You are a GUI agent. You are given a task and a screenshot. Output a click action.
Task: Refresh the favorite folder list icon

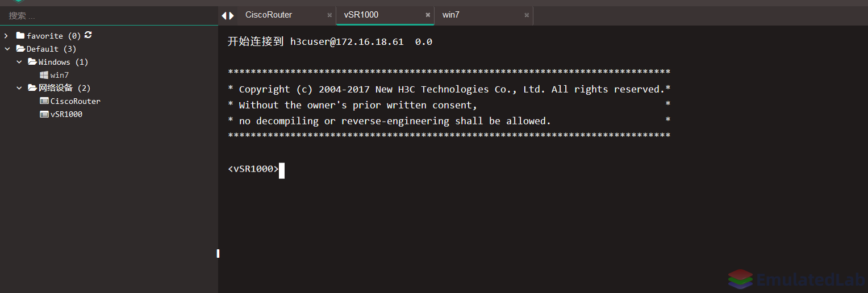88,35
